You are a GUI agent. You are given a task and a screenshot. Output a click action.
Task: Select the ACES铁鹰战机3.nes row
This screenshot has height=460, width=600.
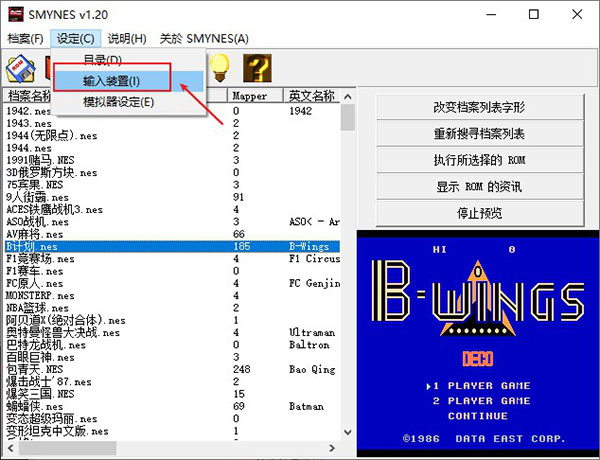click(172, 209)
